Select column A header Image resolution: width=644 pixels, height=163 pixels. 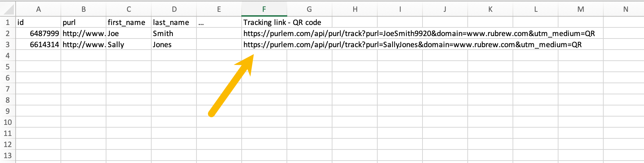click(x=38, y=9)
